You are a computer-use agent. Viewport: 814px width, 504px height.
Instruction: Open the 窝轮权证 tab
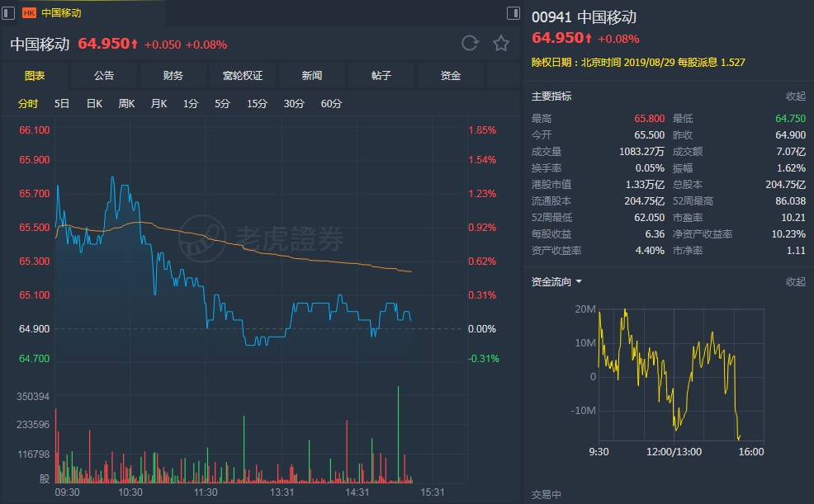click(243, 76)
